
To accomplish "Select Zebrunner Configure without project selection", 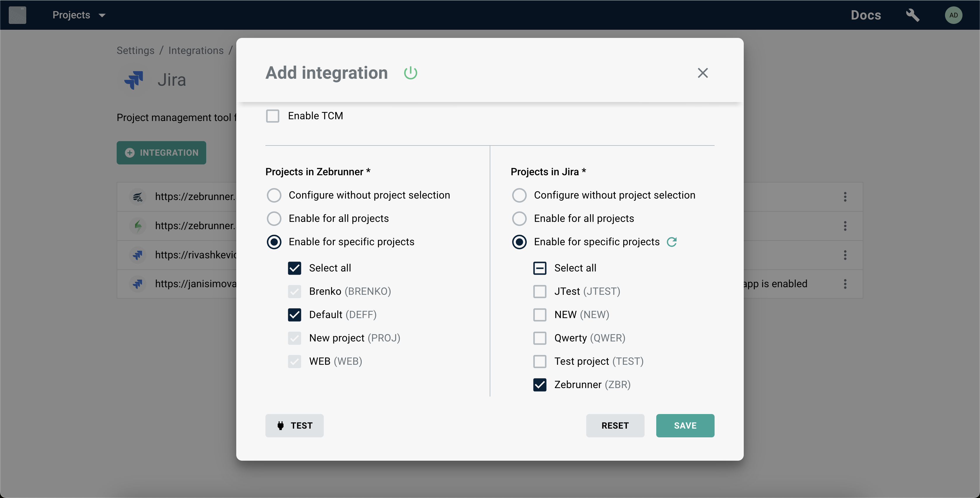I will tap(274, 195).
